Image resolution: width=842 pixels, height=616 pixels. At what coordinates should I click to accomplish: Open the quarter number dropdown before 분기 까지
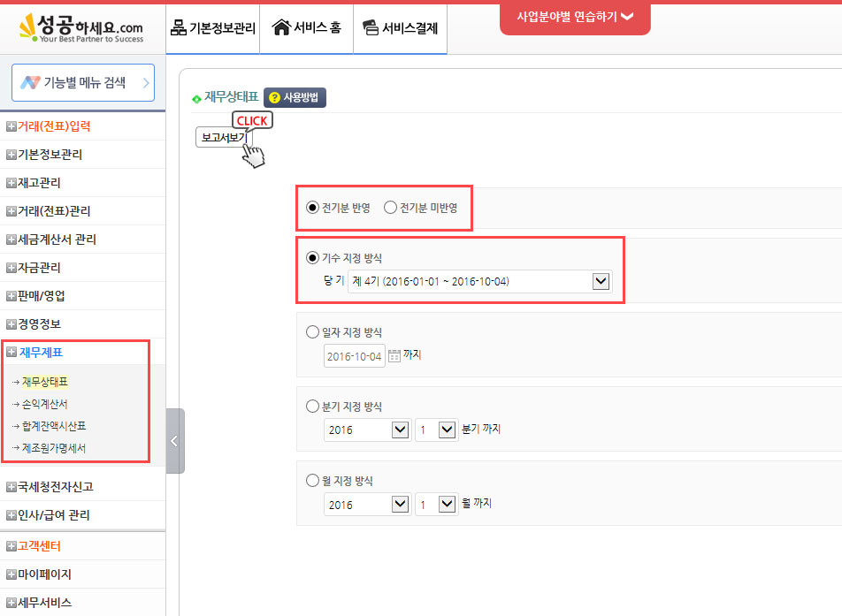(x=437, y=430)
